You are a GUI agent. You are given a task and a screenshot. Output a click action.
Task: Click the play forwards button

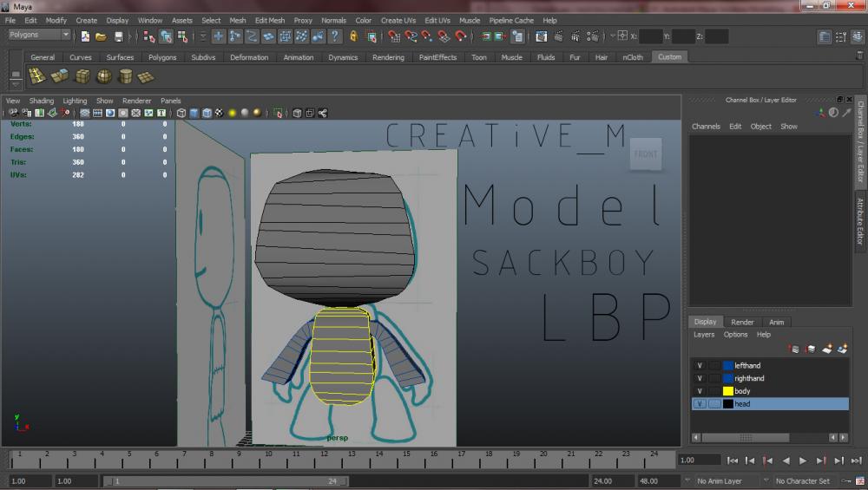[x=803, y=461]
